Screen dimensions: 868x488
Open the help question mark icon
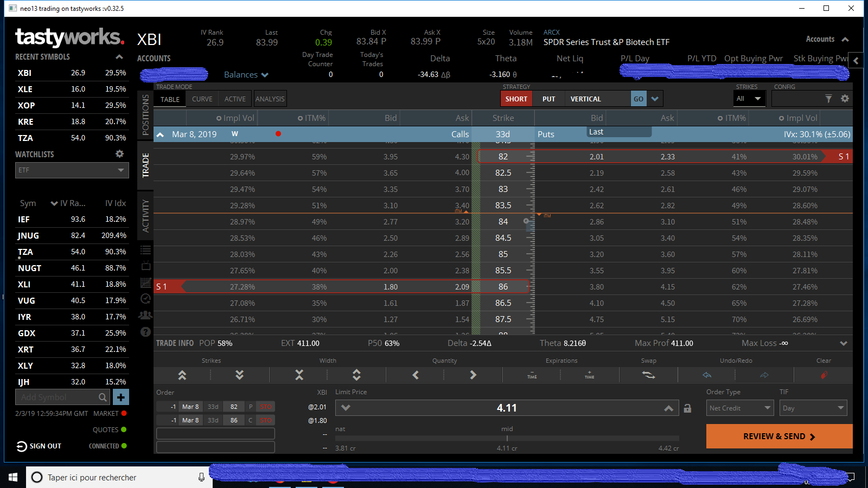[x=145, y=332]
